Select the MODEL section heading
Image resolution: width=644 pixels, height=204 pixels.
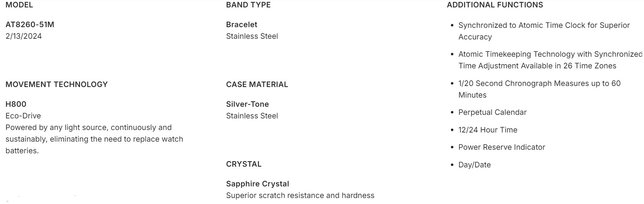tap(19, 5)
